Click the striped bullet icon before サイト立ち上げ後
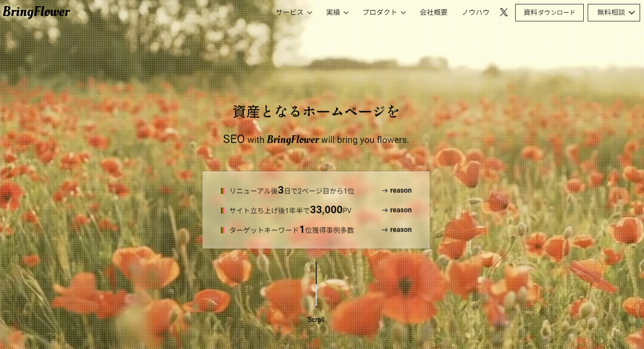The image size is (644, 349). click(x=223, y=210)
